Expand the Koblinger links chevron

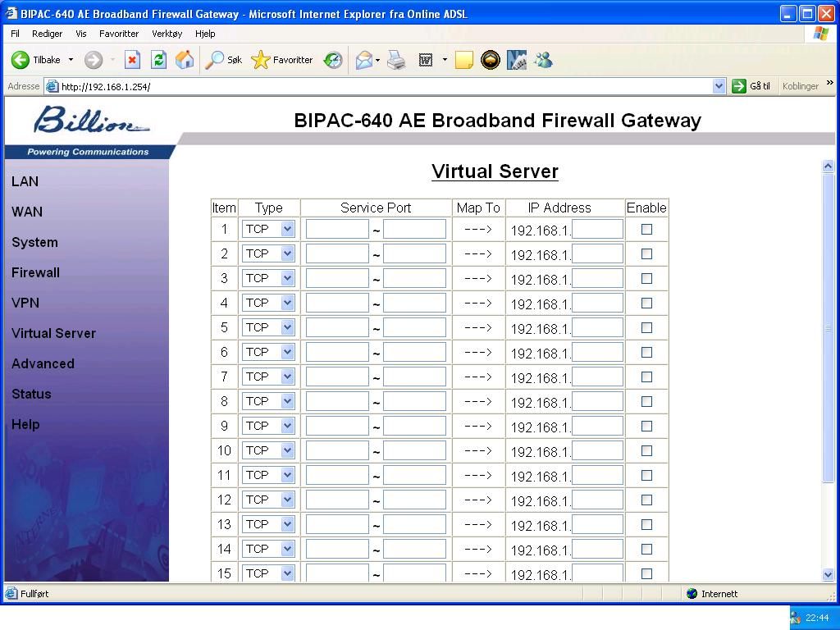pyautogui.click(x=830, y=83)
